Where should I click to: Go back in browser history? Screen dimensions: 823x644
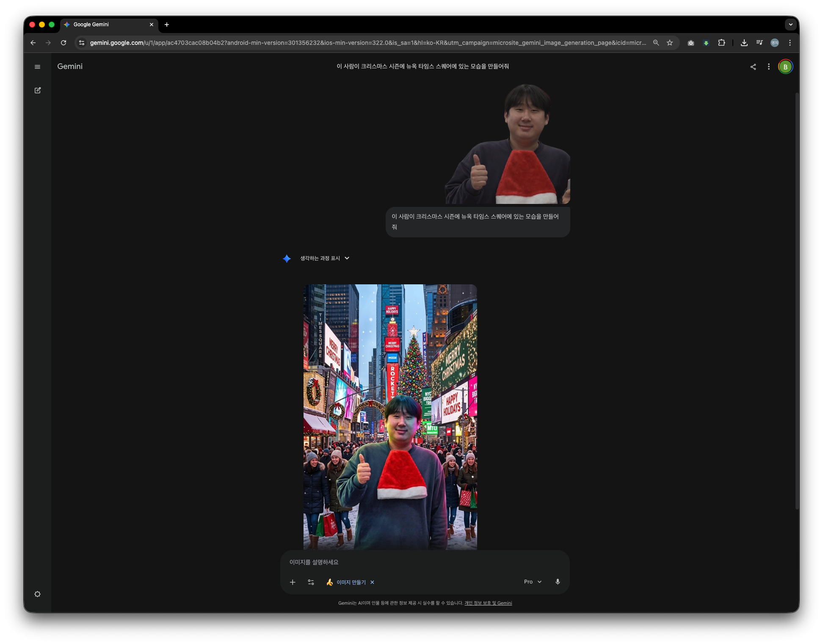pyautogui.click(x=33, y=43)
